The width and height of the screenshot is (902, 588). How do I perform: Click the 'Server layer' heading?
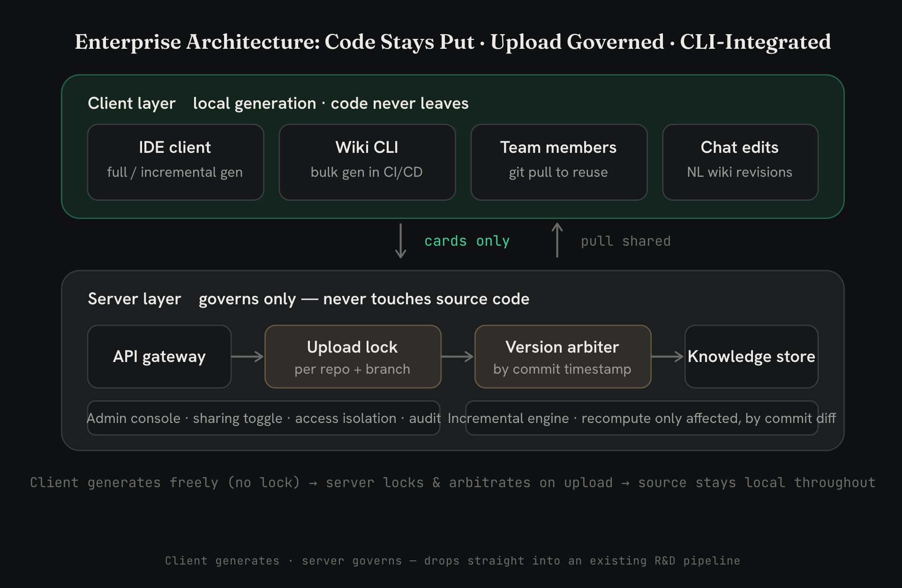point(135,299)
